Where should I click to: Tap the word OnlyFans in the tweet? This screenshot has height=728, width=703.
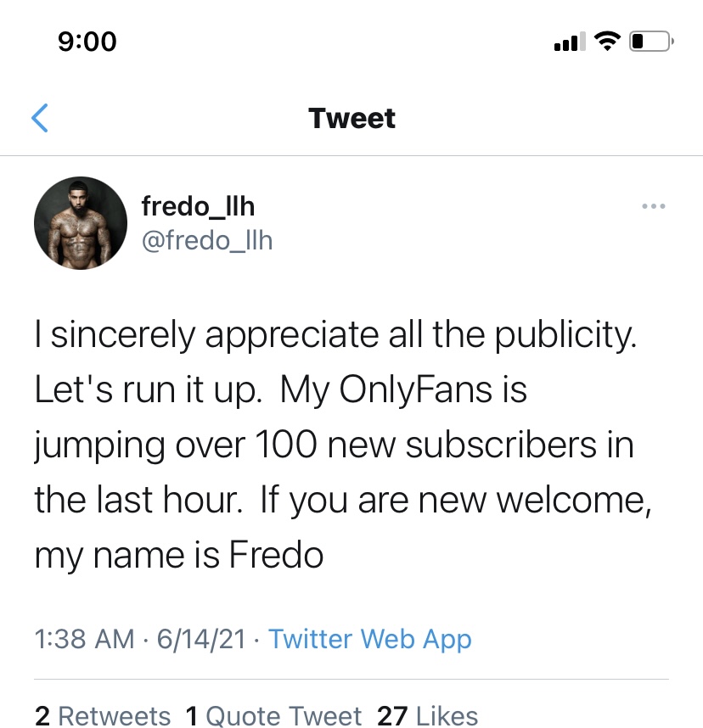414,390
